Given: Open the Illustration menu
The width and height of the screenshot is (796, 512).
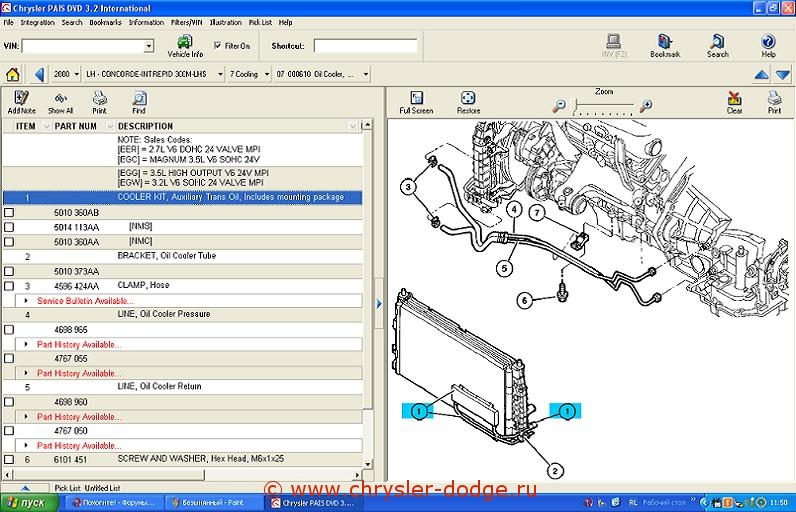Looking at the screenshot, I should [x=225, y=22].
